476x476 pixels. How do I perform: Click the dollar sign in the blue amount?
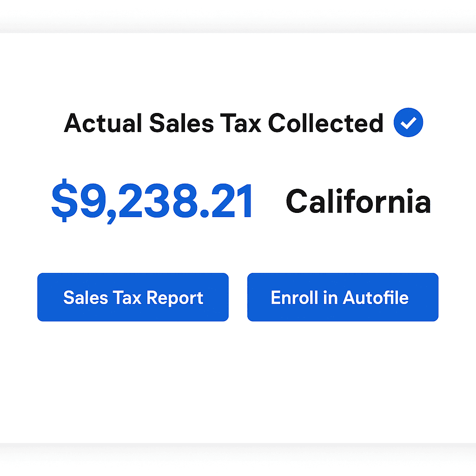coord(64,201)
